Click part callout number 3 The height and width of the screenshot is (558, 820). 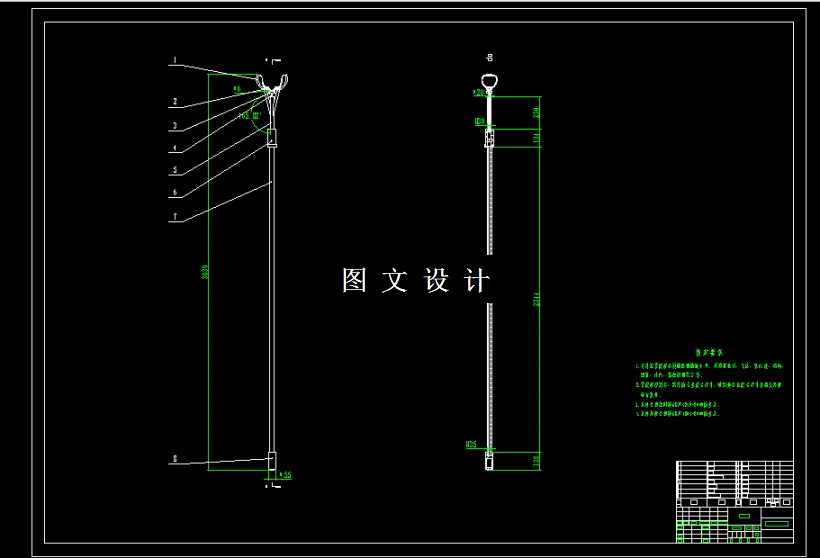175,126
